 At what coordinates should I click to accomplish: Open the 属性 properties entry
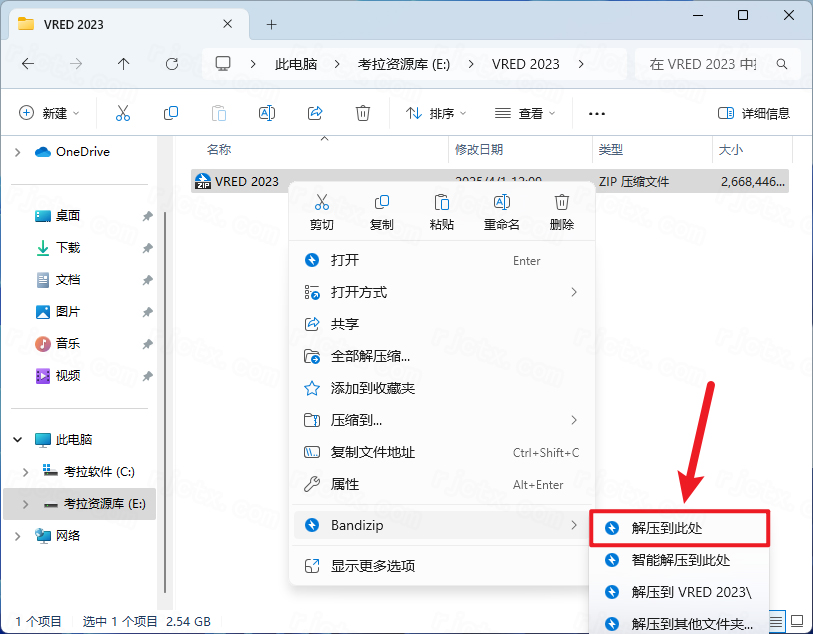[345, 484]
